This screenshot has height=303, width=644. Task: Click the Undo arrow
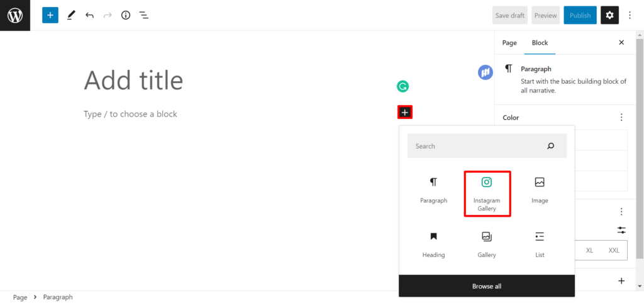(89, 15)
